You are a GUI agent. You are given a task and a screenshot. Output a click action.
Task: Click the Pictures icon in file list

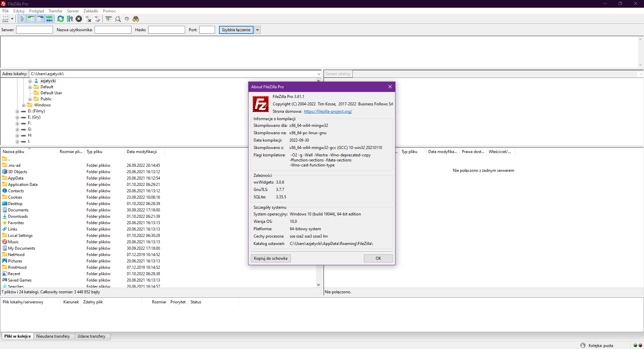tap(5, 261)
